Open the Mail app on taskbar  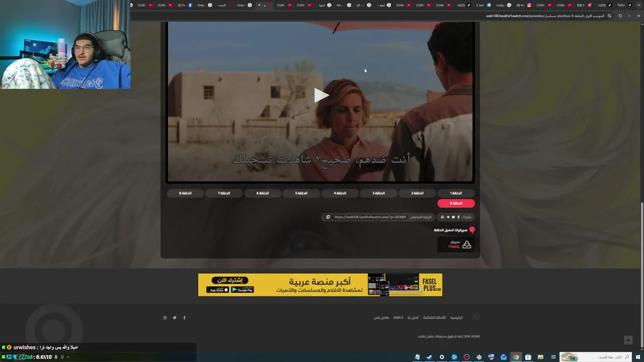click(504, 357)
